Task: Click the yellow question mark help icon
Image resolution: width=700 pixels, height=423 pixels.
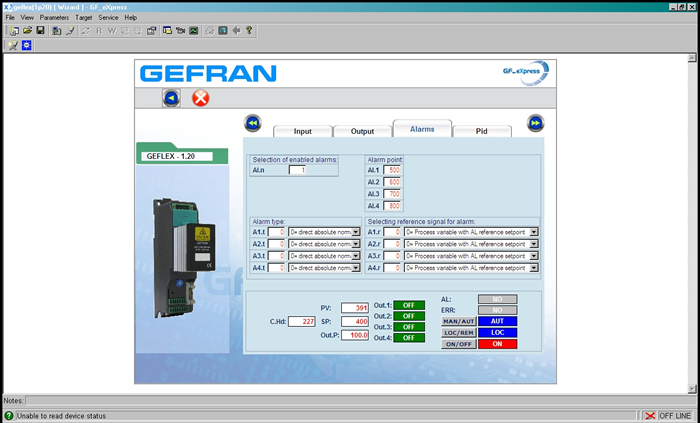Action: [x=249, y=31]
